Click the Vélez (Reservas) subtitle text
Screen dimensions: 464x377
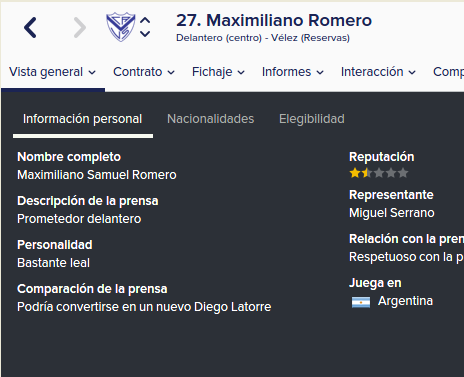(310, 38)
